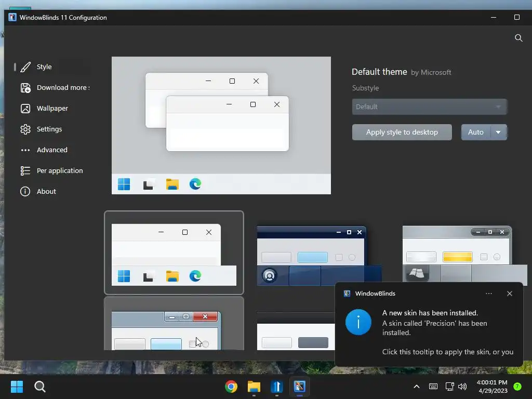Select the skin with red close button
The width and height of the screenshot is (532, 399).
pyautogui.click(x=174, y=323)
